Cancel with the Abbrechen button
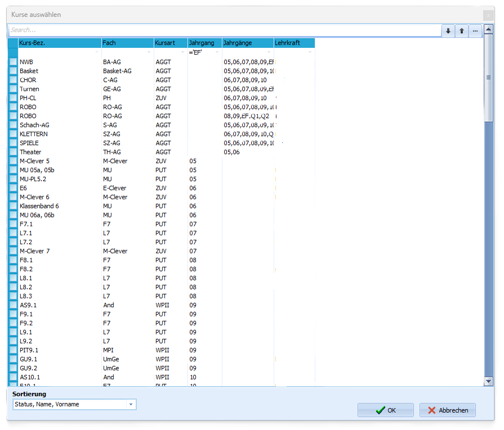The height and width of the screenshot is (430, 504). coord(448,410)
